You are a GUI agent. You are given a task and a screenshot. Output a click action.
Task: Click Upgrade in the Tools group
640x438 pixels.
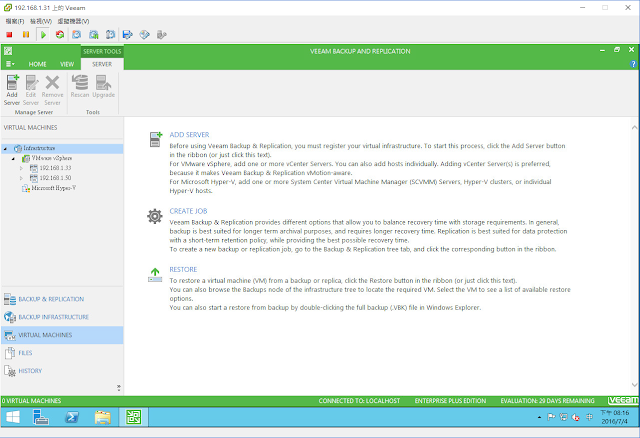(x=104, y=87)
